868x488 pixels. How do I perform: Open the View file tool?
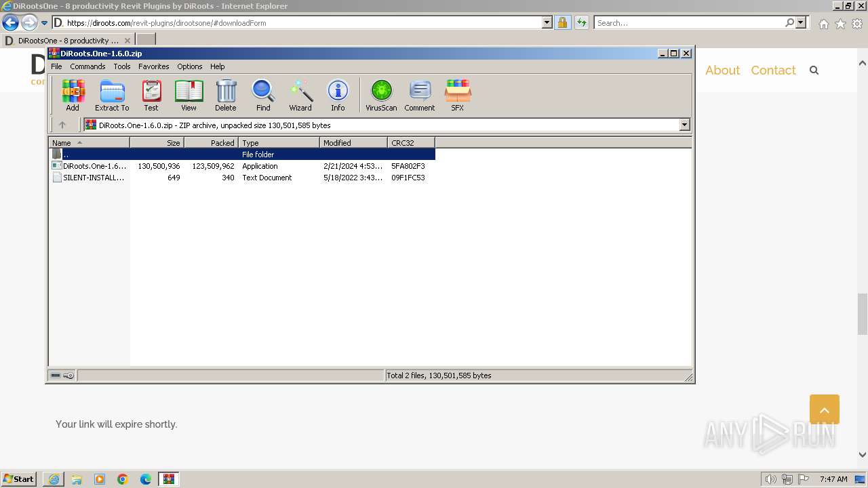pyautogui.click(x=189, y=96)
